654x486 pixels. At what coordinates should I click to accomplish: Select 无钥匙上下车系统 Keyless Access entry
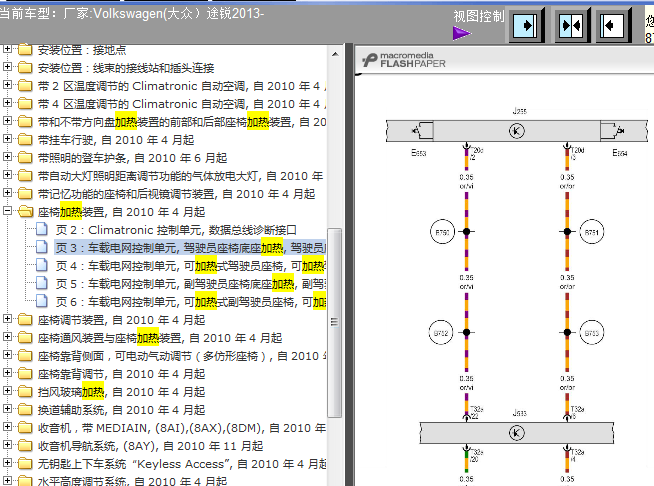[181, 464]
